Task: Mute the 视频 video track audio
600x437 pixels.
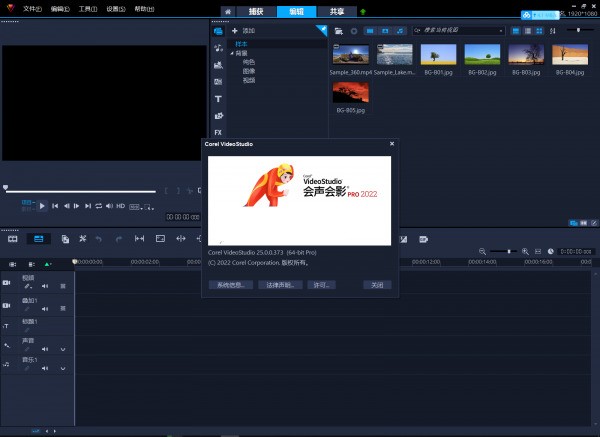Action: point(44,286)
